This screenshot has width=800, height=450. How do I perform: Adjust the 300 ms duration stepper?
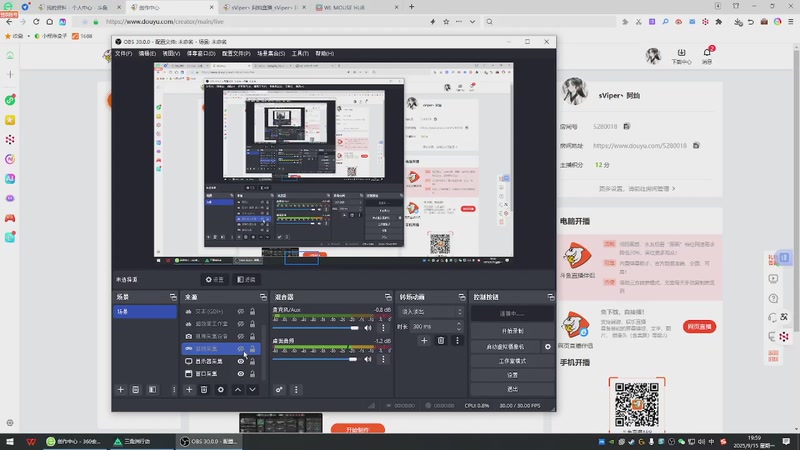(459, 326)
